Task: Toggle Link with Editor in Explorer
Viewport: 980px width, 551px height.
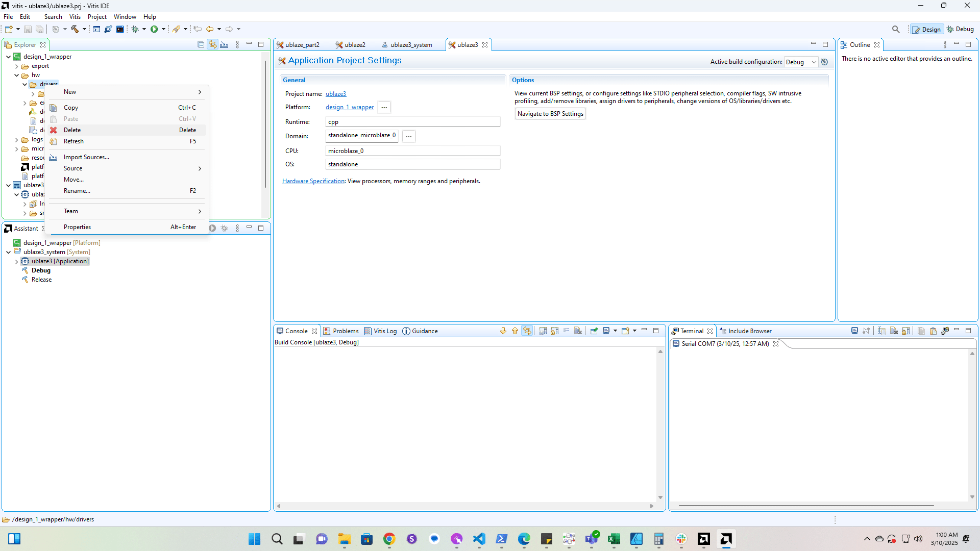Action: (x=212, y=45)
